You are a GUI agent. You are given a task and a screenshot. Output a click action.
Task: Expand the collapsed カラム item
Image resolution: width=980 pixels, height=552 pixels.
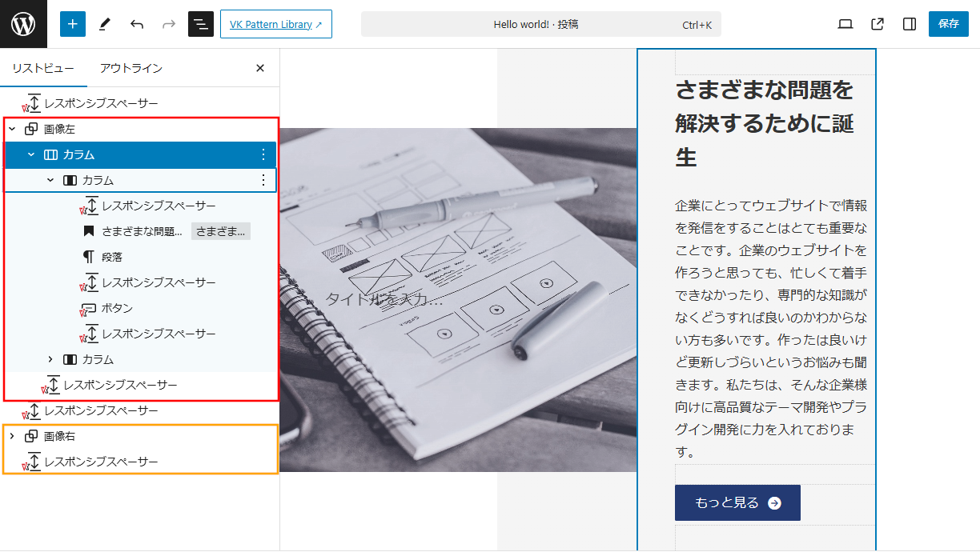pos(50,359)
